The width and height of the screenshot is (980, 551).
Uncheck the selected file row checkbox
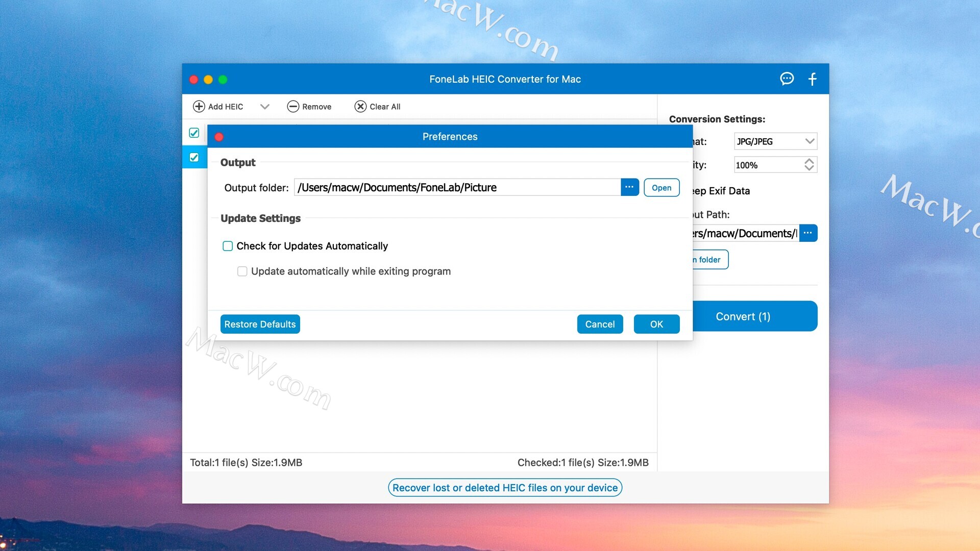coord(194,157)
